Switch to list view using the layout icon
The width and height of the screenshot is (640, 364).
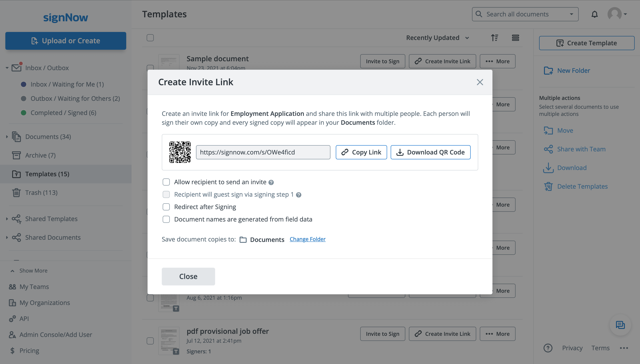[x=515, y=38]
